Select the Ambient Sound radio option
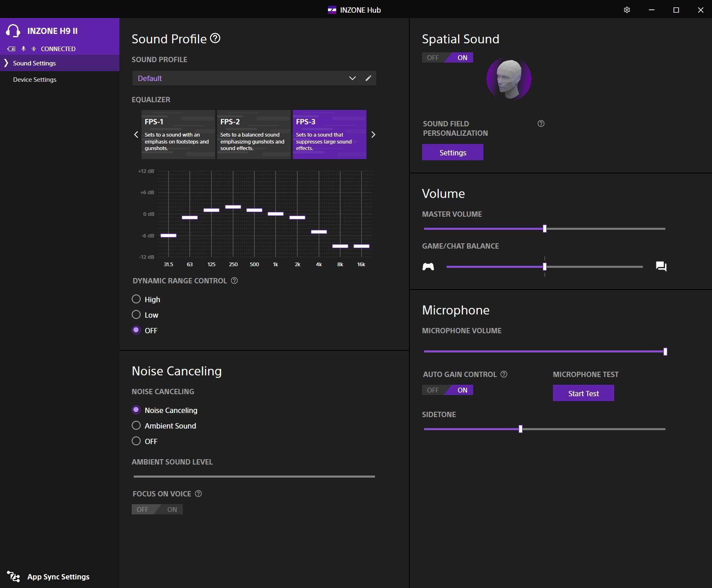This screenshot has height=588, width=712. tap(136, 426)
